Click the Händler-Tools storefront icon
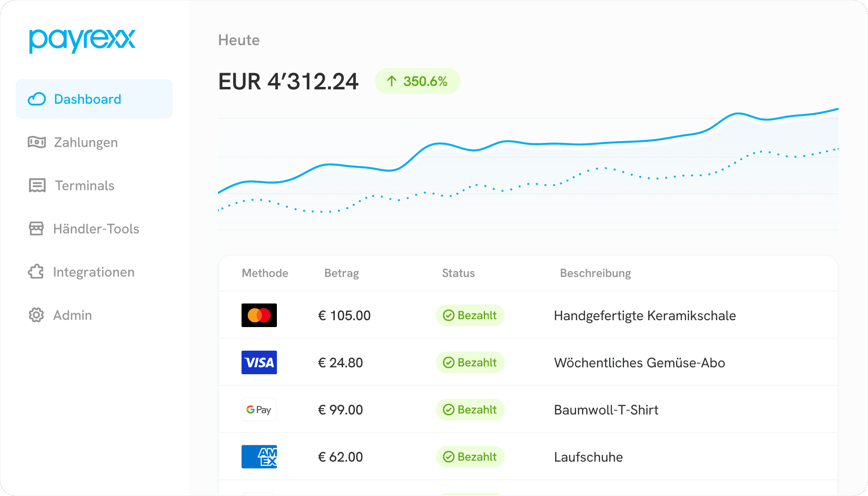868x496 pixels. coord(36,229)
